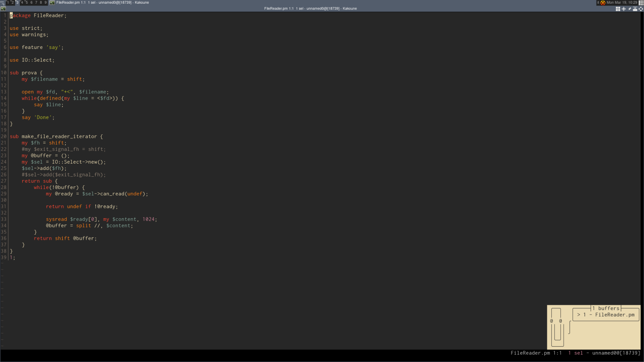Click the clock showing Mon Mar 19
Screen dimensions: 644x362
(622, 2)
